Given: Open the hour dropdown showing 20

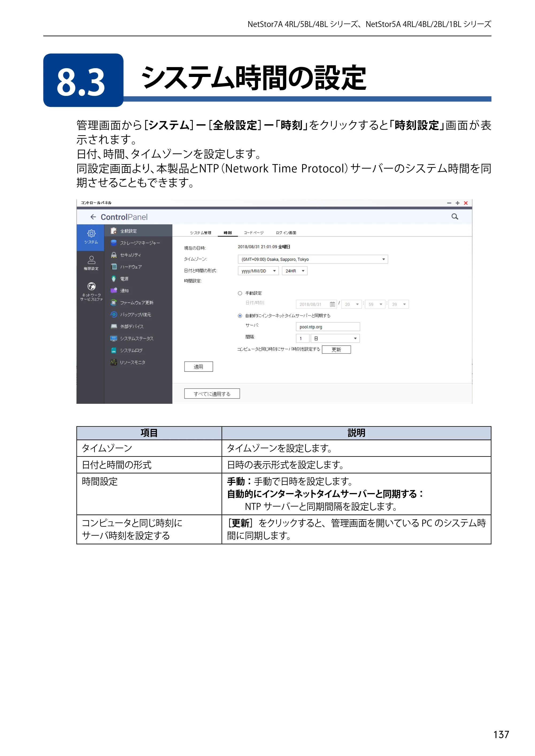Looking at the screenshot, I should pyautogui.click(x=352, y=304).
